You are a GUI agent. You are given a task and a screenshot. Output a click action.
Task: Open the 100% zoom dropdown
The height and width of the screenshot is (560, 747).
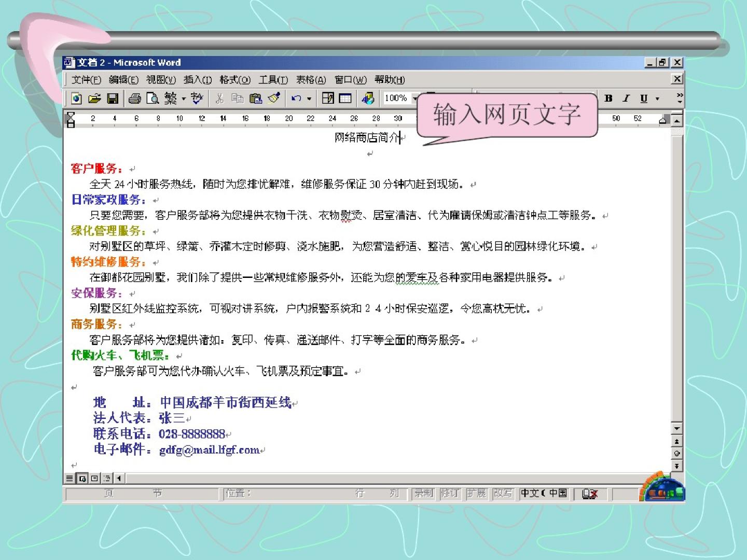pos(414,99)
